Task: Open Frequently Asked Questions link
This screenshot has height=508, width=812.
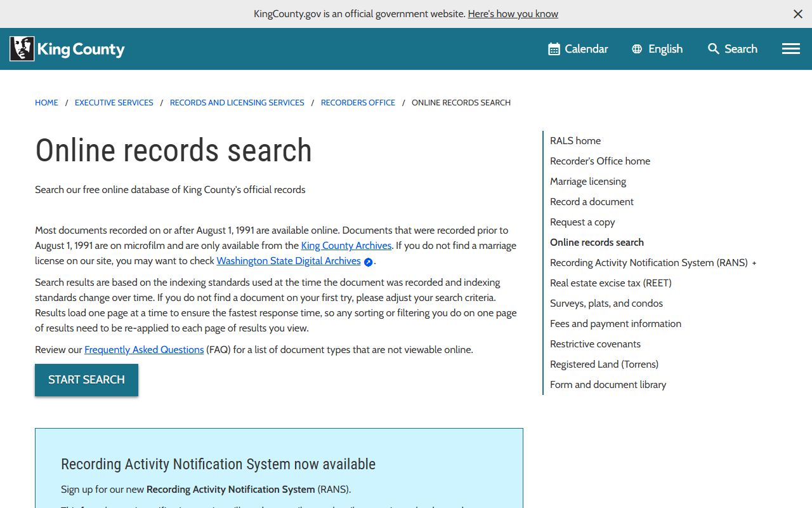Action: [x=144, y=350]
